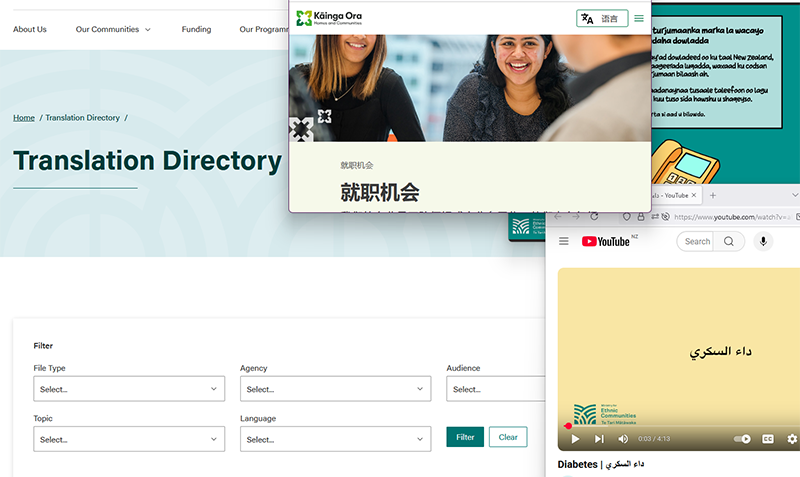Click the YouTube search magnifier button
800x477 pixels.
pos(729,241)
